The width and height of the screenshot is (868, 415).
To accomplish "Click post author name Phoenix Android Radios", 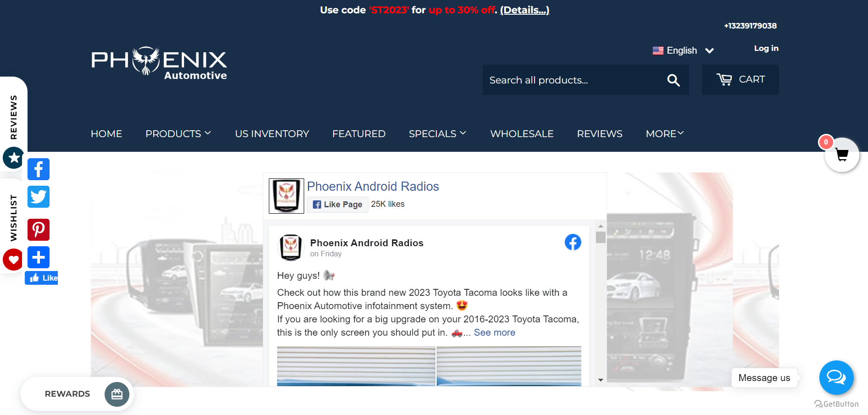I will click(x=367, y=243).
